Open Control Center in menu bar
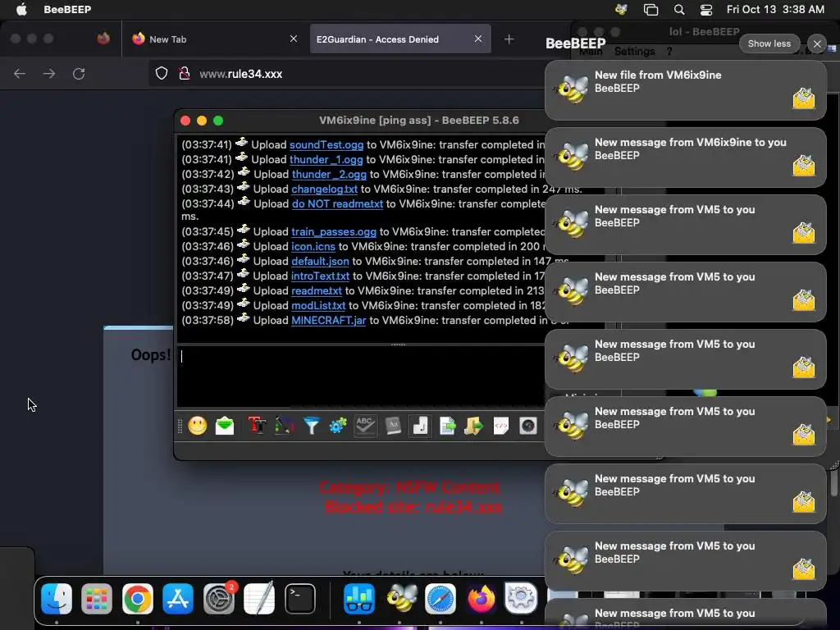Viewport: 840px width, 630px height. coord(706,9)
